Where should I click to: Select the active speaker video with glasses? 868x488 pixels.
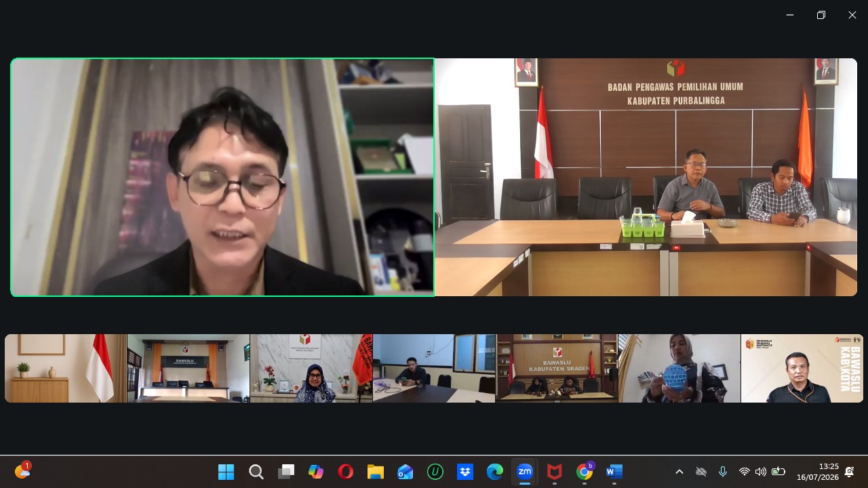pos(222,177)
